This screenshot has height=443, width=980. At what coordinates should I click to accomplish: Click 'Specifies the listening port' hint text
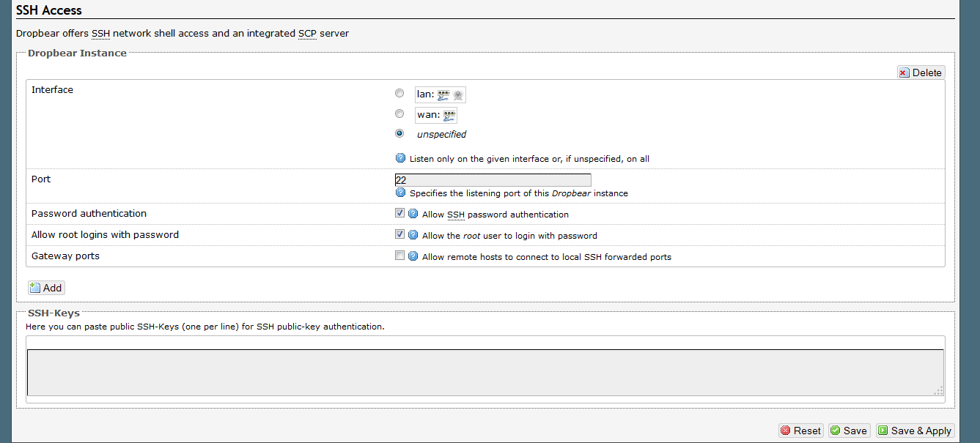click(x=519, y=193)
